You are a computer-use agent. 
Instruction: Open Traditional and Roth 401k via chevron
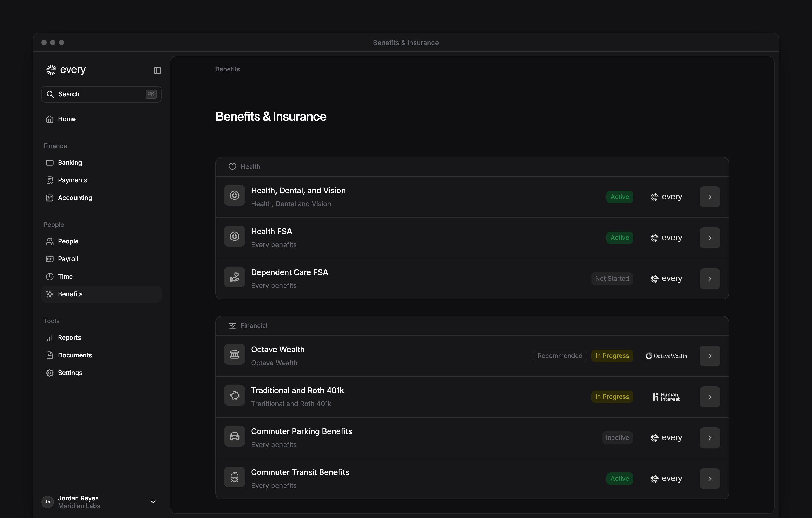[x=710, y=397]
